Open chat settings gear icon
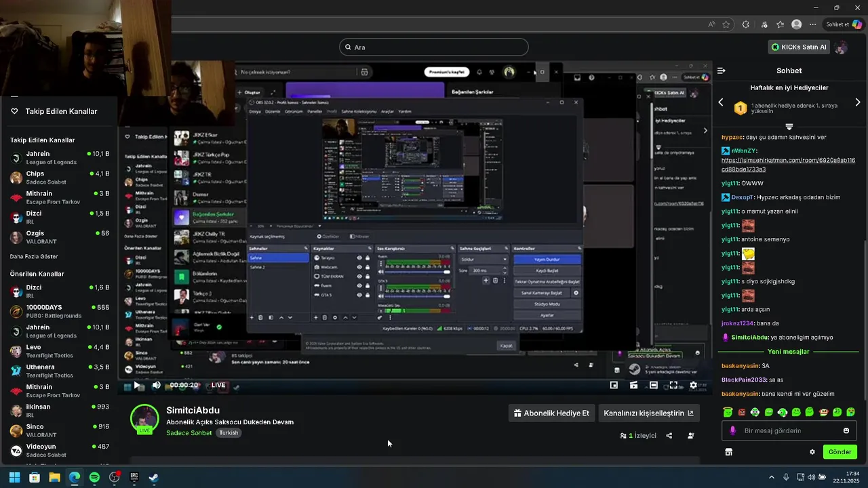The height and width of the screenshot is (488, 868). point(812,452)
